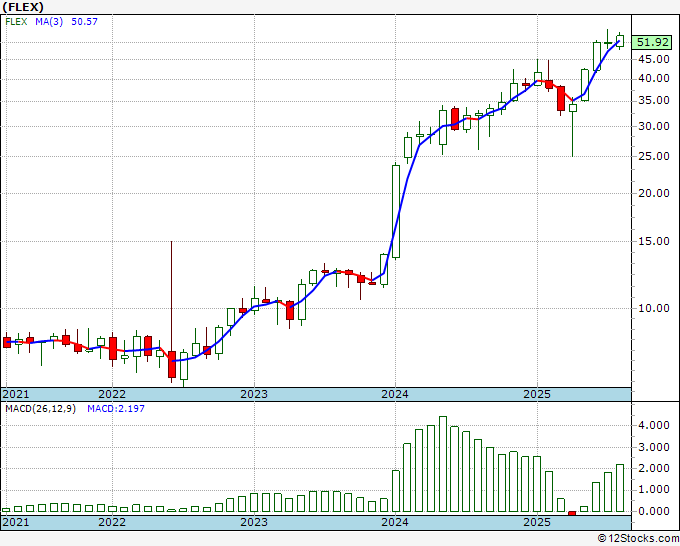Click 2025 on the MACD time axis
Screen dimensions: 680x546
tap(537, 522)
